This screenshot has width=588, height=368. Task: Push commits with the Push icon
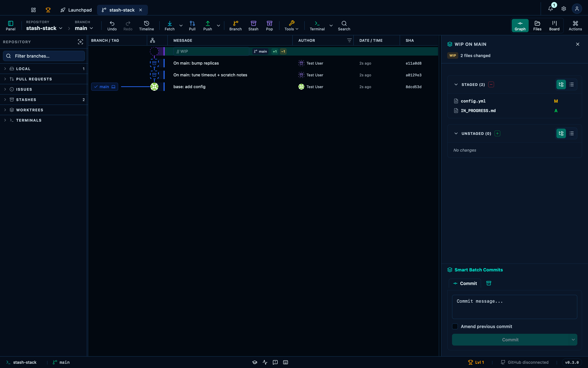coord(207,26)
